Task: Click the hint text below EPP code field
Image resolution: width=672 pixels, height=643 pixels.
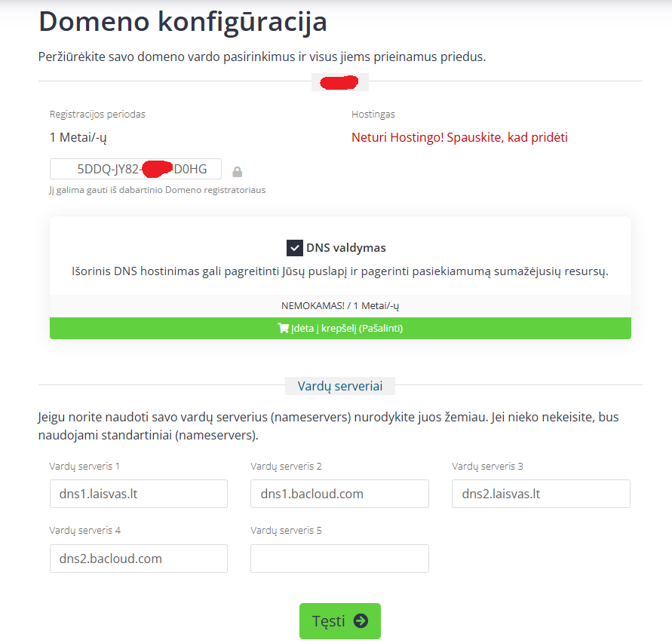Action: pos(158,190)
